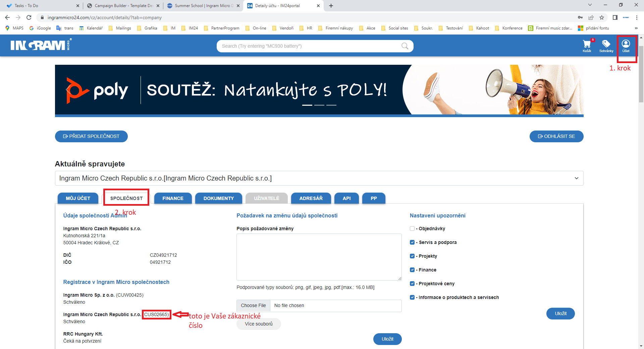Open the iGoogle bookmark
This screenshot has height=349, width=644.
(x=40, y=28)
